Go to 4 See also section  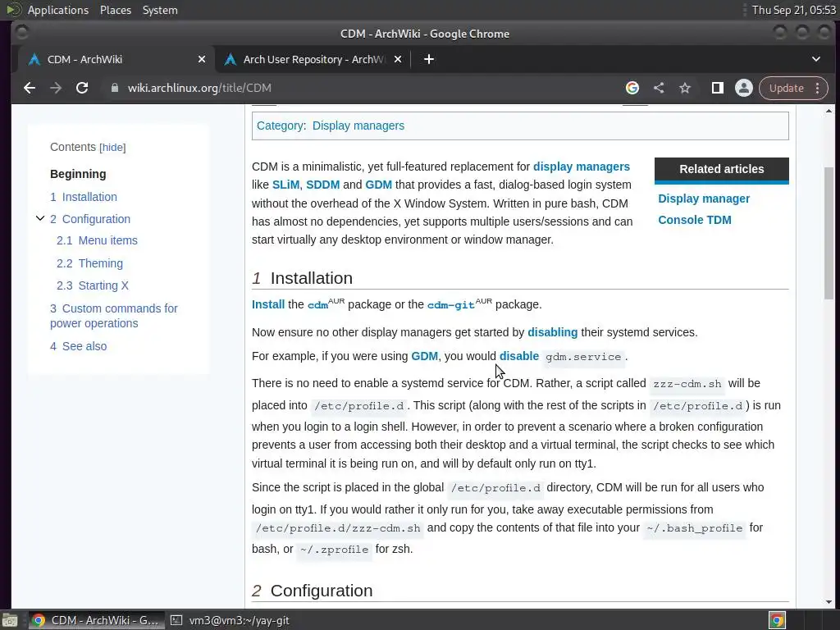[x=78, y=346]
